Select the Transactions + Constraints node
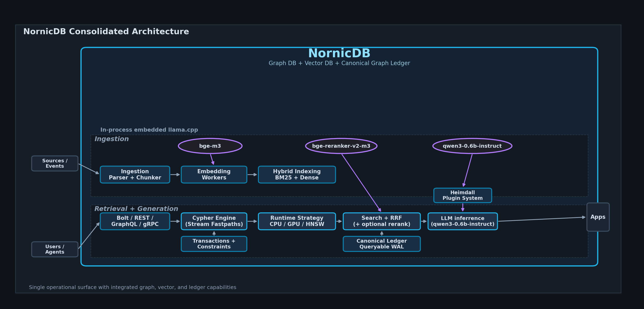This screenshot has height=309, width=644. point(214,244)
